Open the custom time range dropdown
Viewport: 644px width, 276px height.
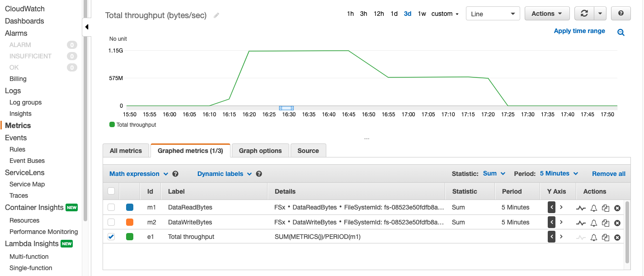pos(445,14)
